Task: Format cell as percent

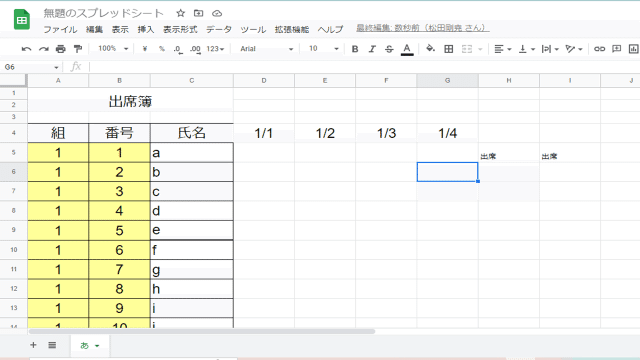Action: pos(162,49)
